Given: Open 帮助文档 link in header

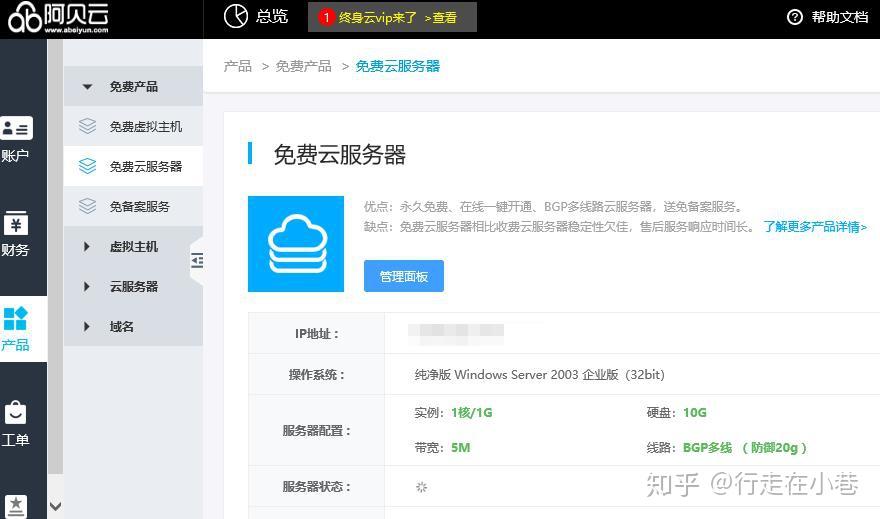Looking at the screenshot, I should click(x=840, y=17).
